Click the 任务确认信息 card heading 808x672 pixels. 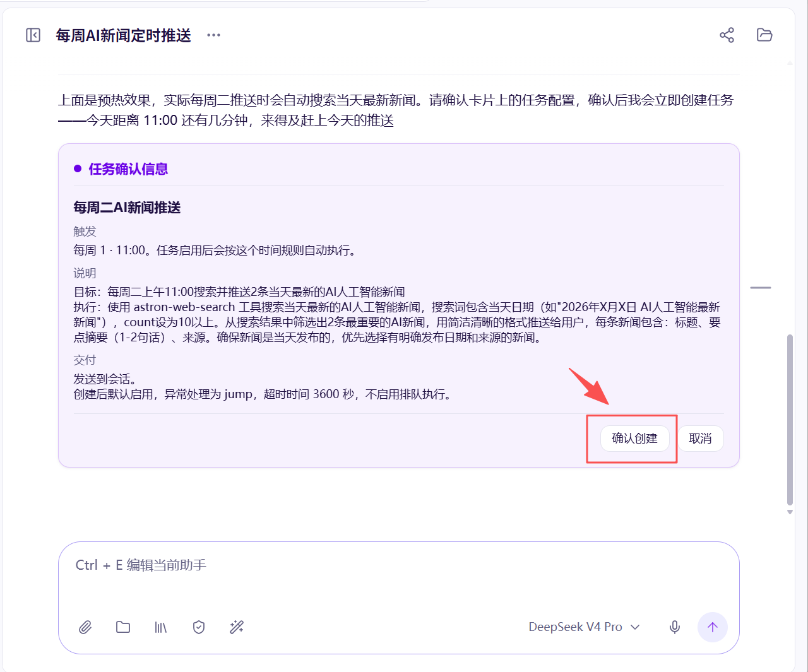pyautogui.click(x=128, y=169)
